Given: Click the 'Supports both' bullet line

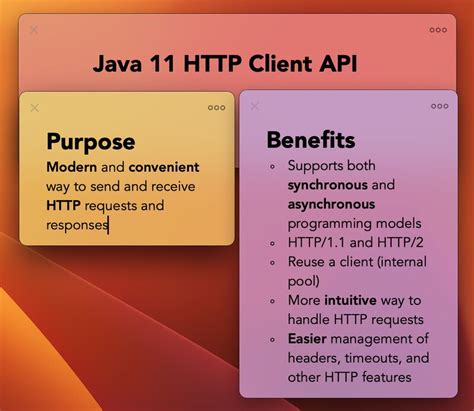Looking at the screenshot, I should 332,166.
